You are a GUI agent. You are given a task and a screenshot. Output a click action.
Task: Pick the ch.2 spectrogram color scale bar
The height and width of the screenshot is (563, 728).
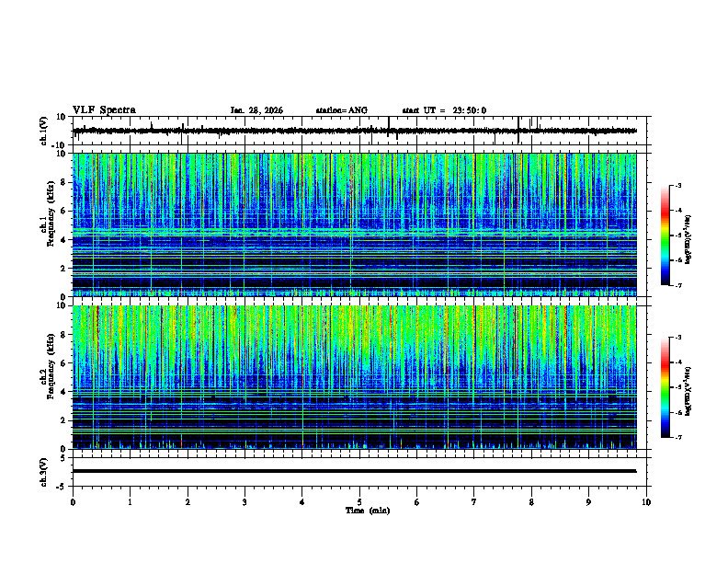665,387
